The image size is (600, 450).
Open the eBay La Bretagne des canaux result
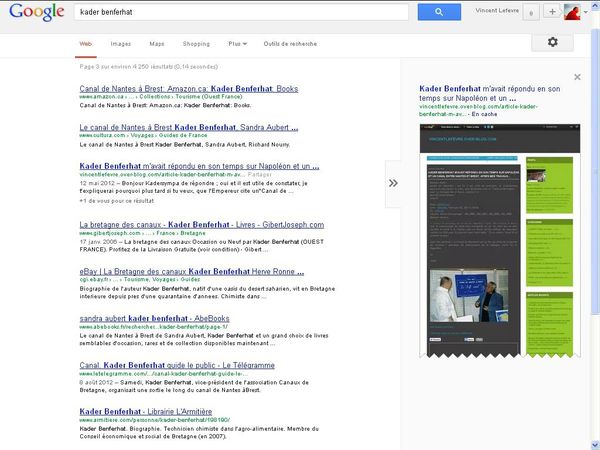click(192, 271)
